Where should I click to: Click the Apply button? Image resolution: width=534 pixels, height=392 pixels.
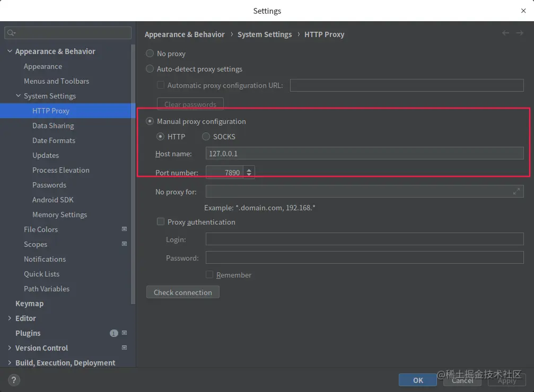507,380
